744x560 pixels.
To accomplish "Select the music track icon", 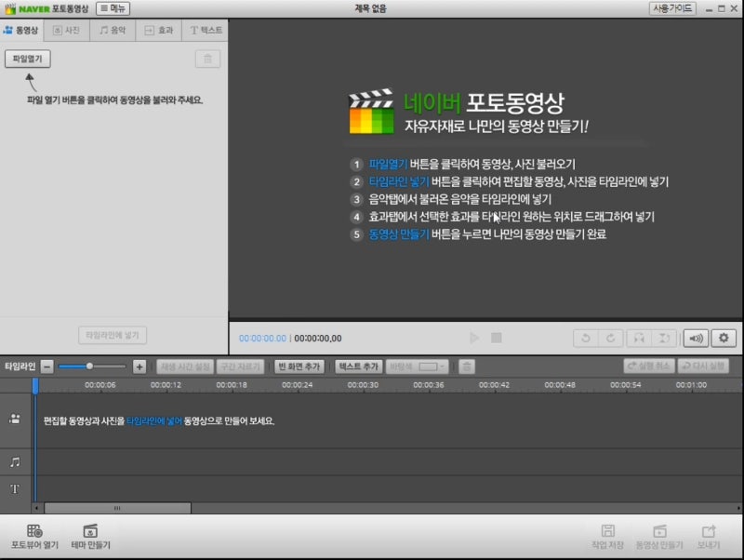I will point(15,461).
